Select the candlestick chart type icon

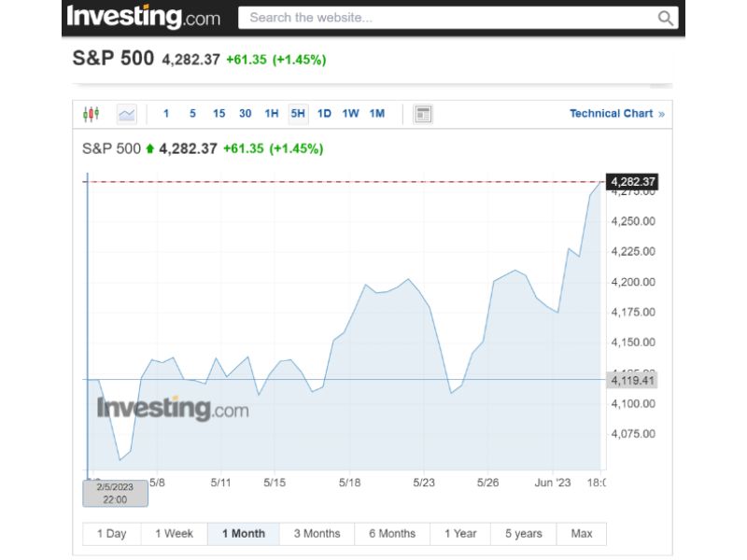point(91,114)
